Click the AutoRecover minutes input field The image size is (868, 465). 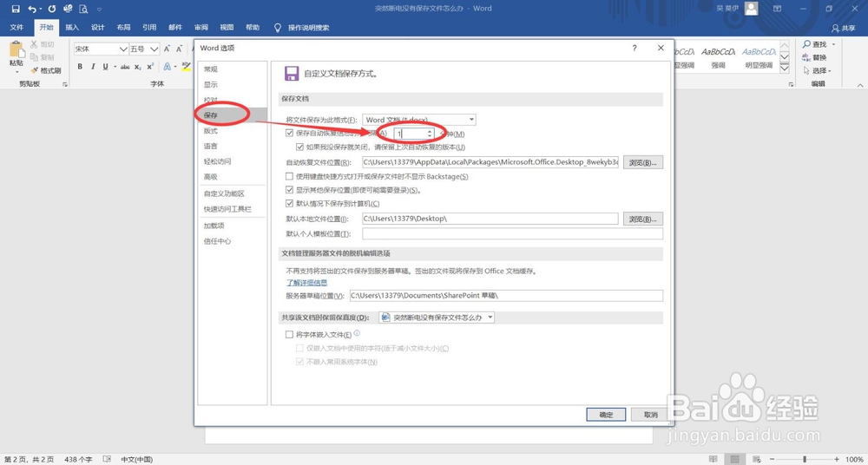[410, 134]
